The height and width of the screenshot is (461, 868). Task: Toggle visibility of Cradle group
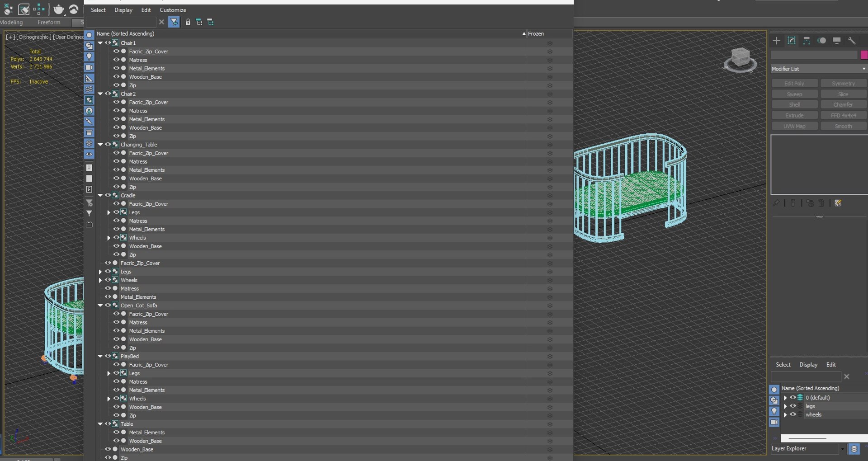(108, 195)
